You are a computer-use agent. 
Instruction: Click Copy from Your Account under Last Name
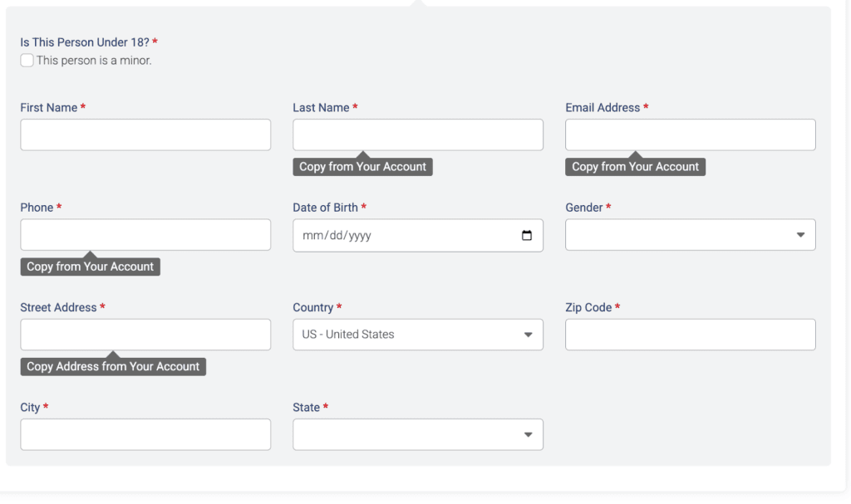(362, 167)
